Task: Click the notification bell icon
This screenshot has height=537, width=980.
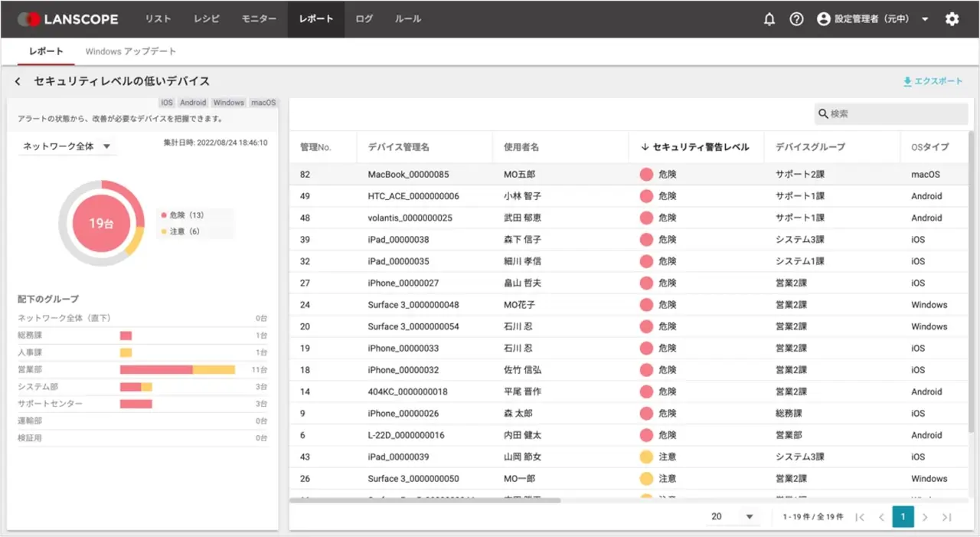Action: (x=769, y=19)
